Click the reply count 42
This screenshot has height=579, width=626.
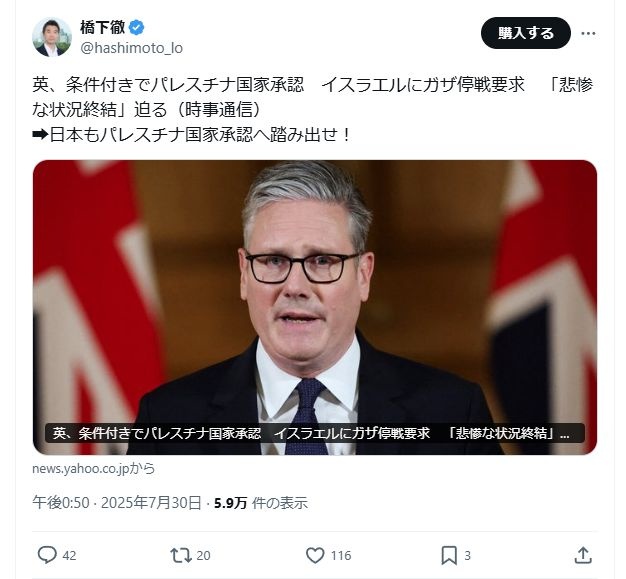coord(69,555)
